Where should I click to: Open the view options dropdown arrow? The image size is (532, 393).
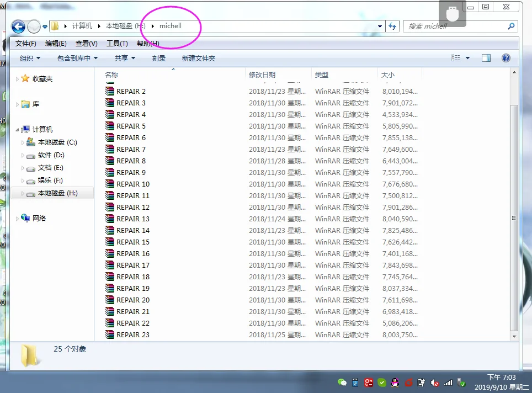467,58
